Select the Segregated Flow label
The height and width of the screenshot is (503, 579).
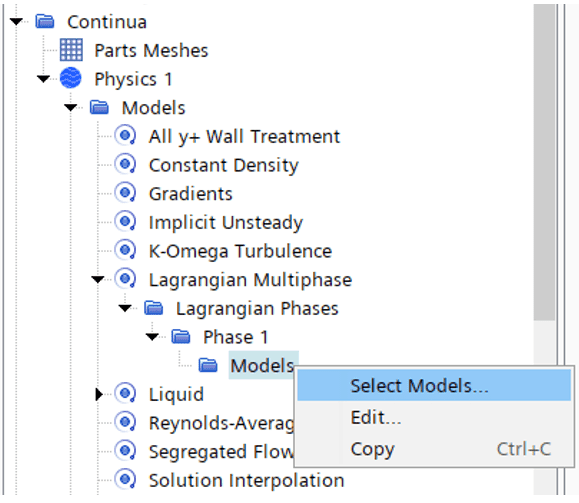click(221, 452)
